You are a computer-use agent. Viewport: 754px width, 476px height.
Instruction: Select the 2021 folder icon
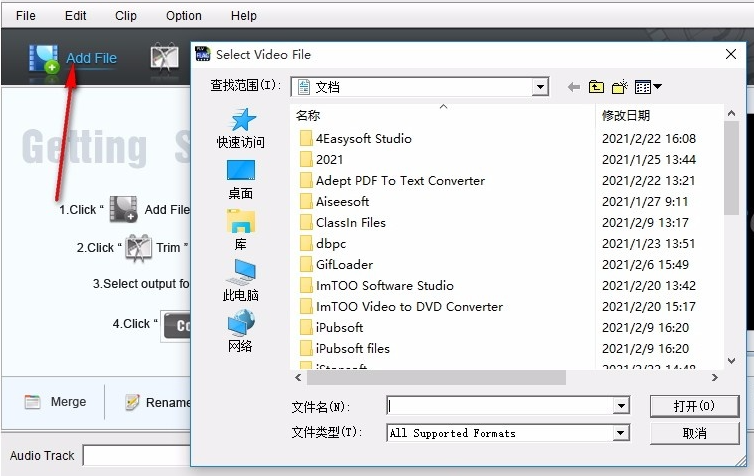306,159
